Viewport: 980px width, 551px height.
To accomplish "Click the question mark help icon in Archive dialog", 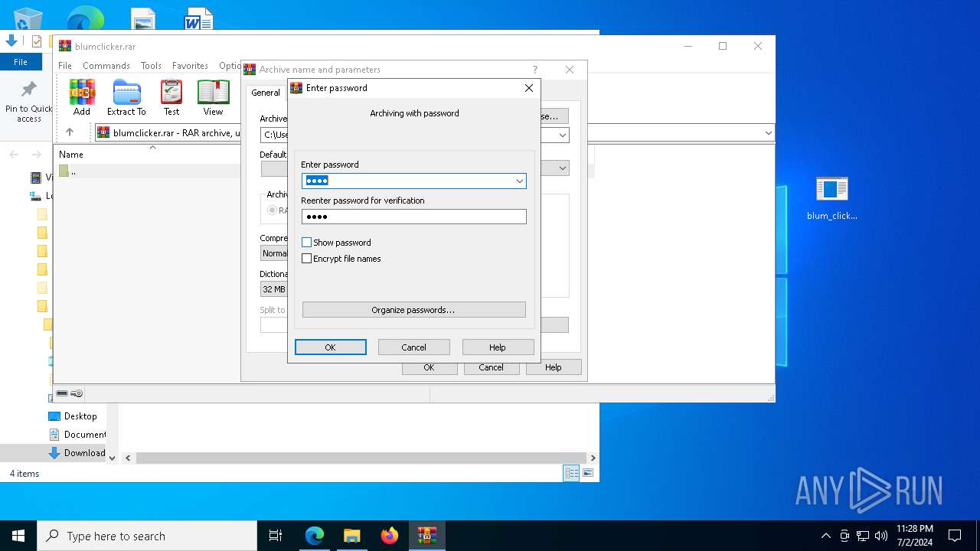I will click(535, 70).
